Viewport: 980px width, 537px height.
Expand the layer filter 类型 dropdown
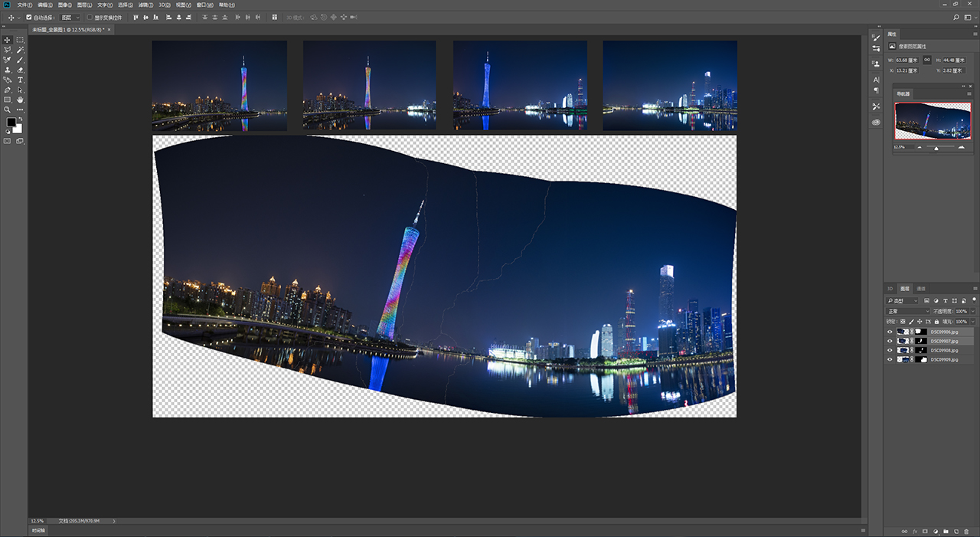coord(903,300)
